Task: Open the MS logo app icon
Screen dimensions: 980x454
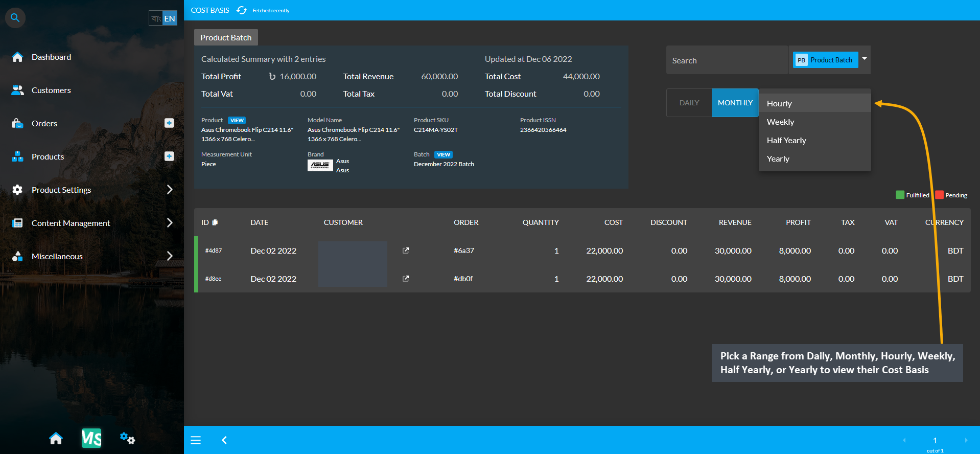Action: (x=91, y=438)
